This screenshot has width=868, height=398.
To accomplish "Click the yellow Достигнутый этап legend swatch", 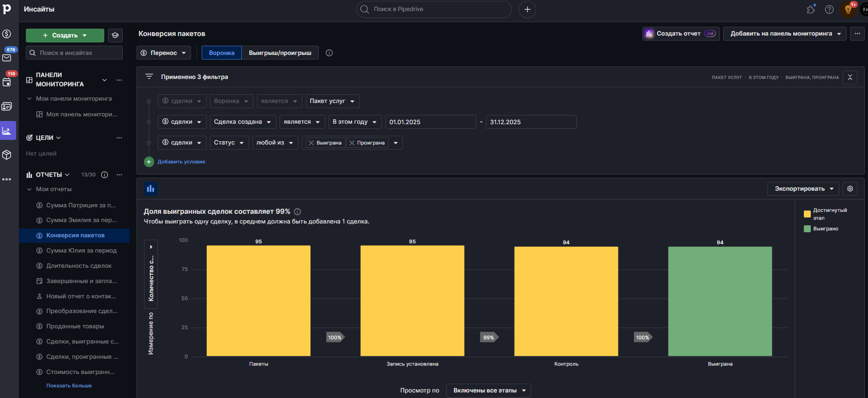I will click(x=807, y=214).
